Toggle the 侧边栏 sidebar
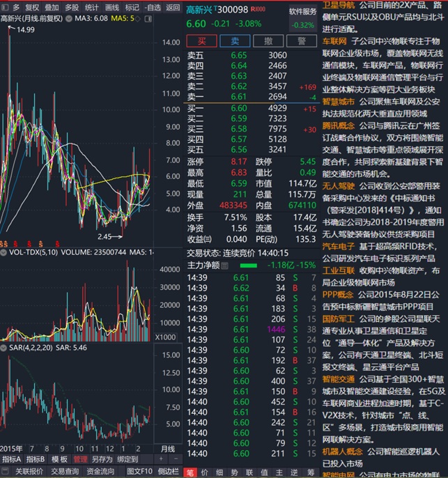The image size is (448, 478). (168, 471)
